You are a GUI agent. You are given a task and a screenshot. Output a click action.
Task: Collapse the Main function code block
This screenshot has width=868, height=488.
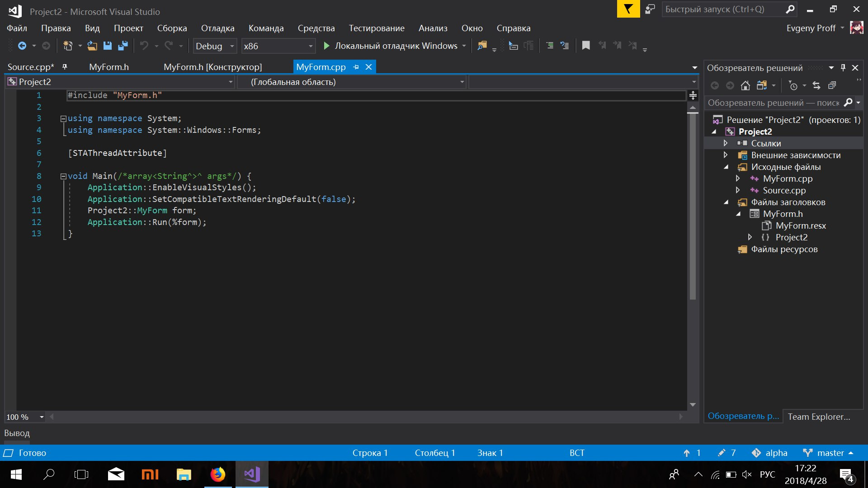point(63,177)
